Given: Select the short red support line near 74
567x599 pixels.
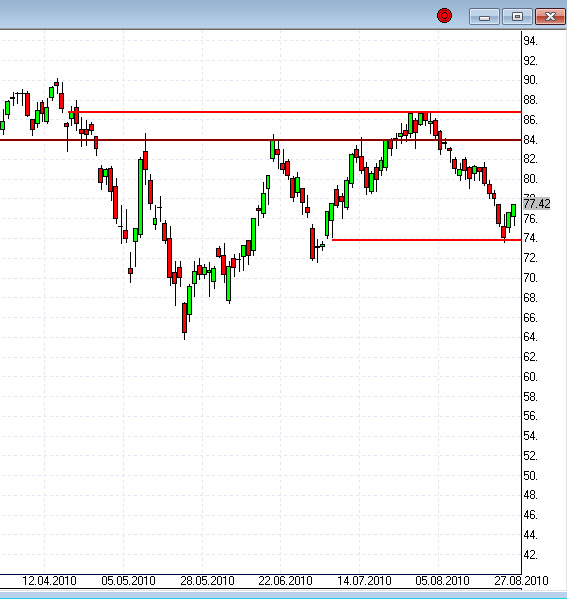Looking at the screenshot, I should 427,240.
